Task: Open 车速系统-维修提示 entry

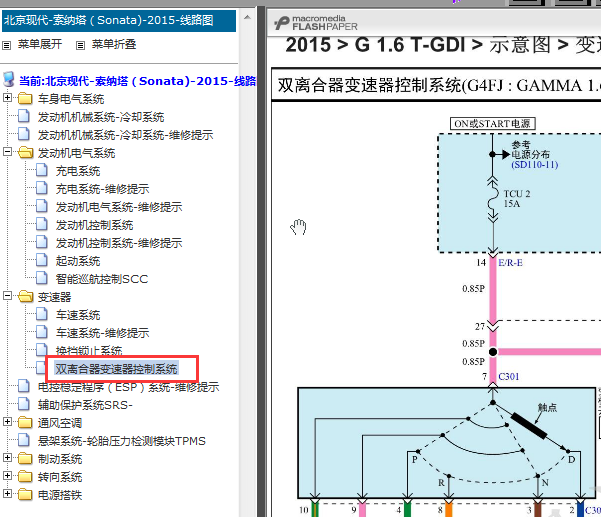Action: click(x=102, y=333)
